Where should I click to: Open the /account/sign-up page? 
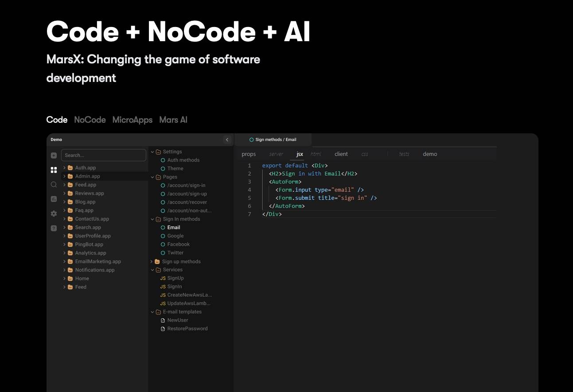(187, 194)
